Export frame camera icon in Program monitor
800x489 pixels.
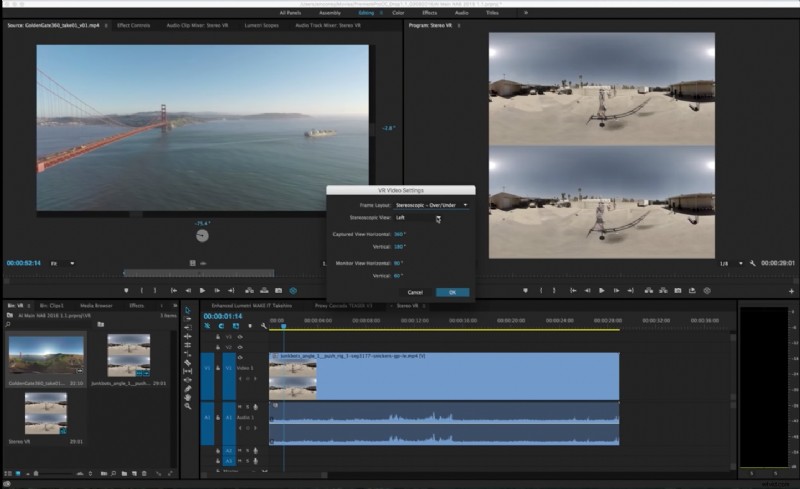pos(678,290)
